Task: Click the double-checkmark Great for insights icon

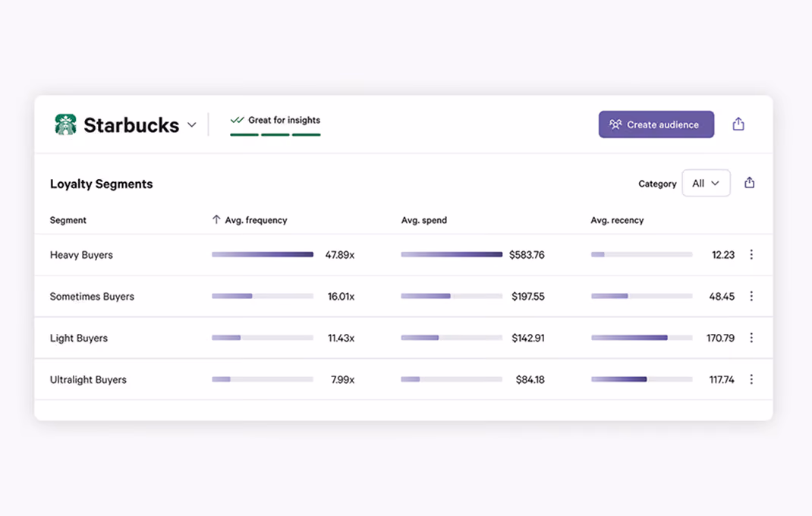Action: 237,120
